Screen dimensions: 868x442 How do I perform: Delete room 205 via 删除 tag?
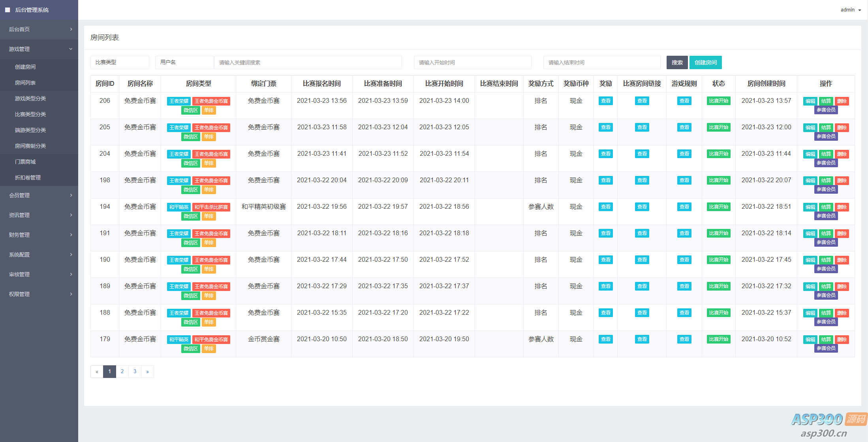842,128
